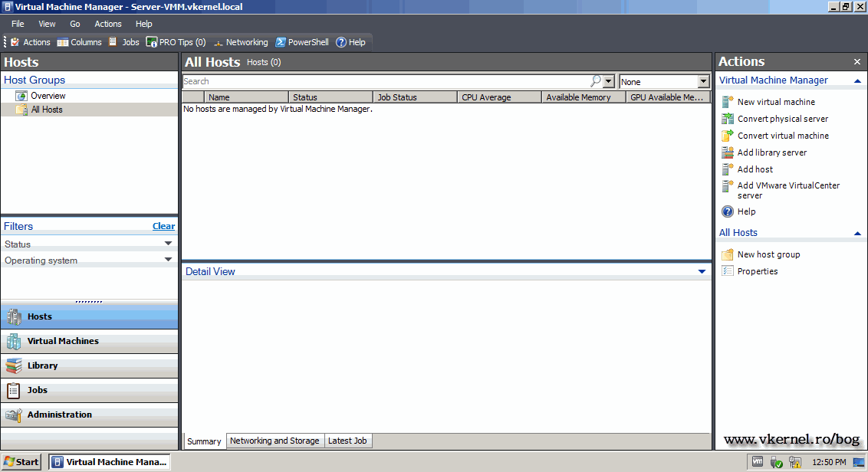Switch to the Networking and Storage tab
The image size is (868, 472).
[x=275, y=441]
